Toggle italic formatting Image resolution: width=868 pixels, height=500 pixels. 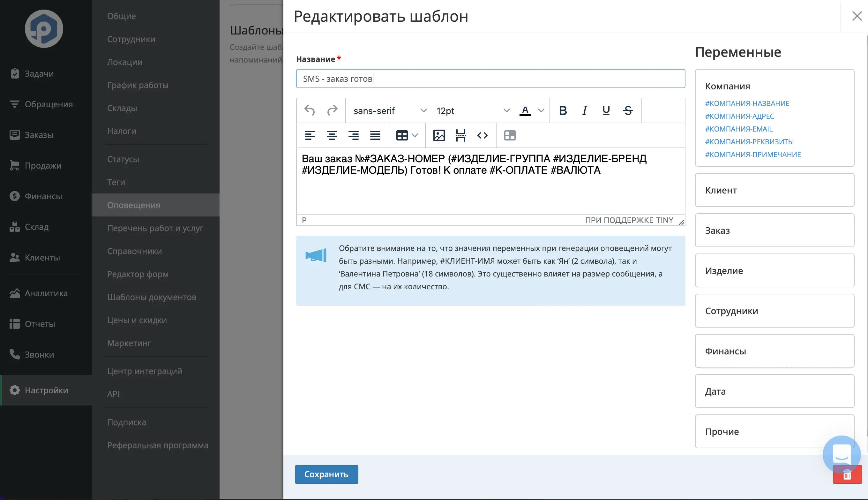pos(585,110)
